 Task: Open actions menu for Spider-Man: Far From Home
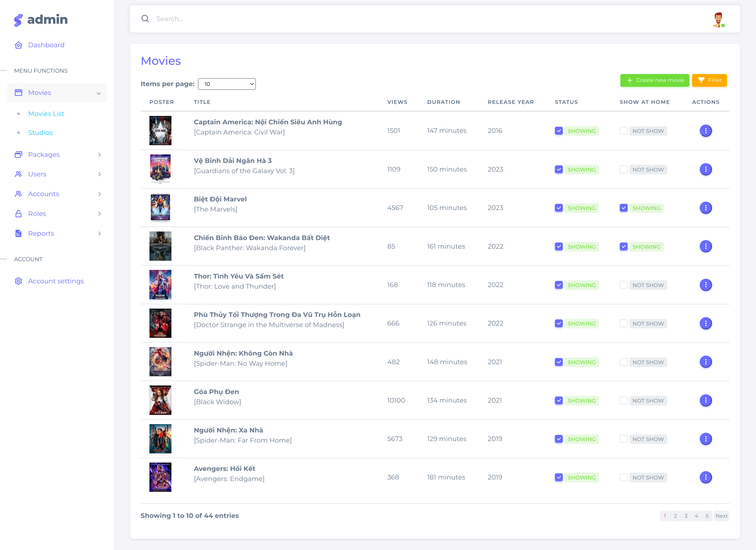tap(705, 439)
